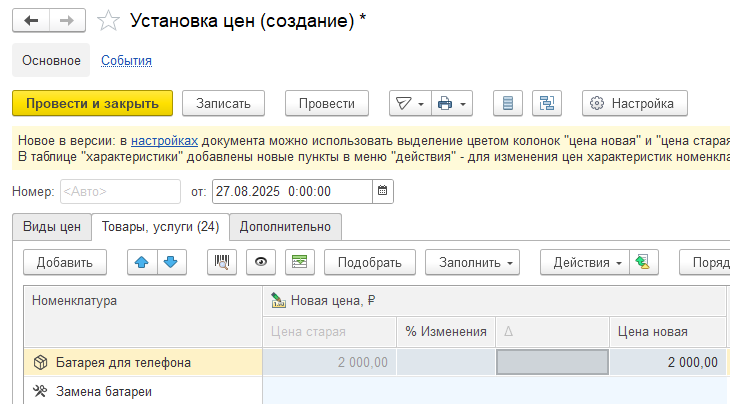The height and width of the screenshot is (404, 730).
Task: Move row up with blue arrow
Action: point(142,262)
